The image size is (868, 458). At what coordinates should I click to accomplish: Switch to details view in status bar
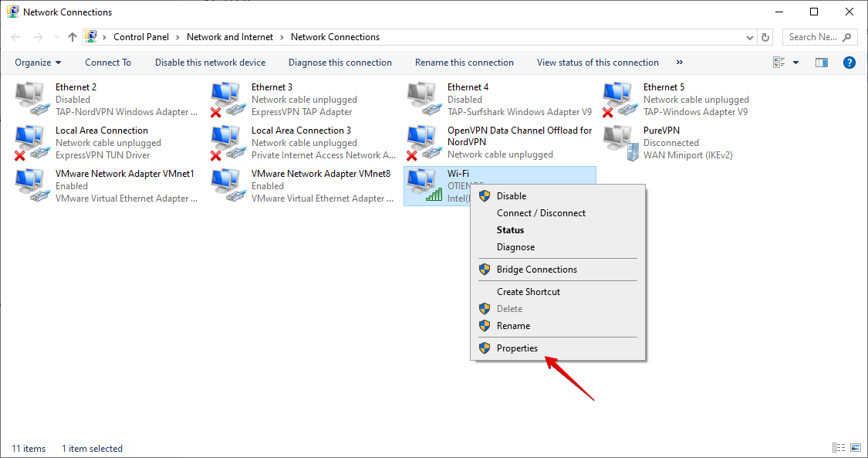pos(839,447)
